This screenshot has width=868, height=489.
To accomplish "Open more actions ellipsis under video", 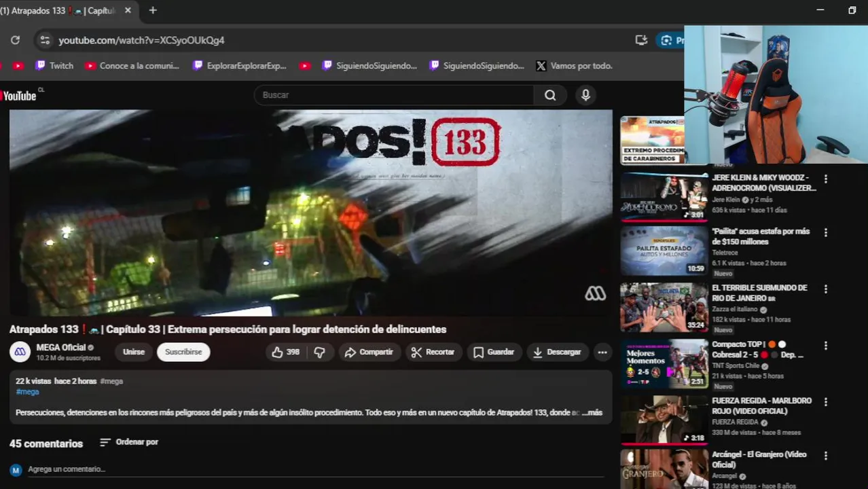I will point(602,352).
